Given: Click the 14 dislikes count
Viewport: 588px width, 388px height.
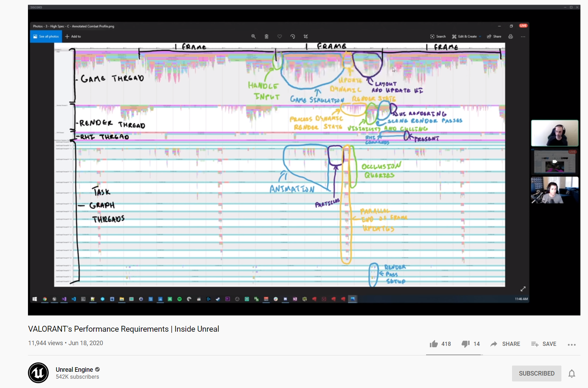Looking at the screenshot, I should [477, 344].
